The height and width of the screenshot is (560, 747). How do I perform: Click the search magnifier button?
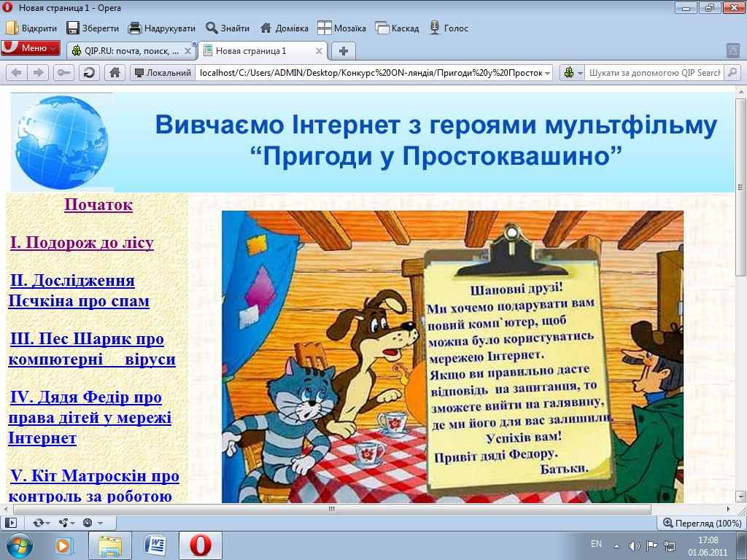tap(732, 73)
